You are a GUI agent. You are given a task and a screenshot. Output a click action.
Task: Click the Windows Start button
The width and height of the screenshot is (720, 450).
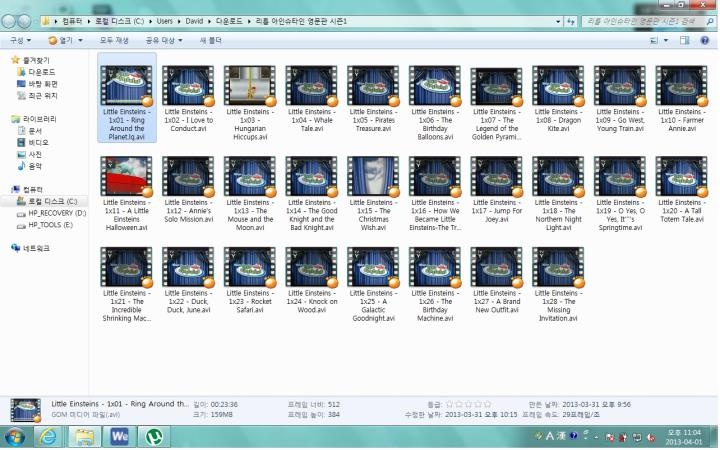tap(14, 437)
